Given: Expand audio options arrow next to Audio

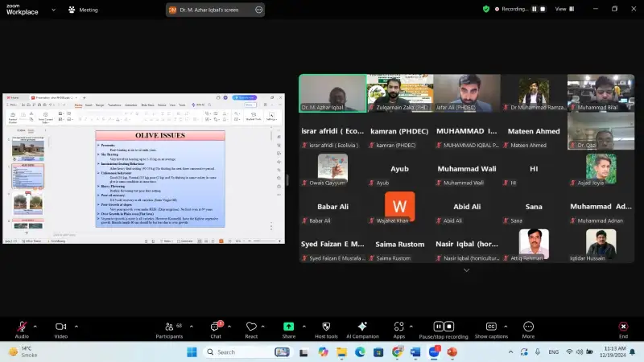Looking at the screenshot, I should click(38, 326).
